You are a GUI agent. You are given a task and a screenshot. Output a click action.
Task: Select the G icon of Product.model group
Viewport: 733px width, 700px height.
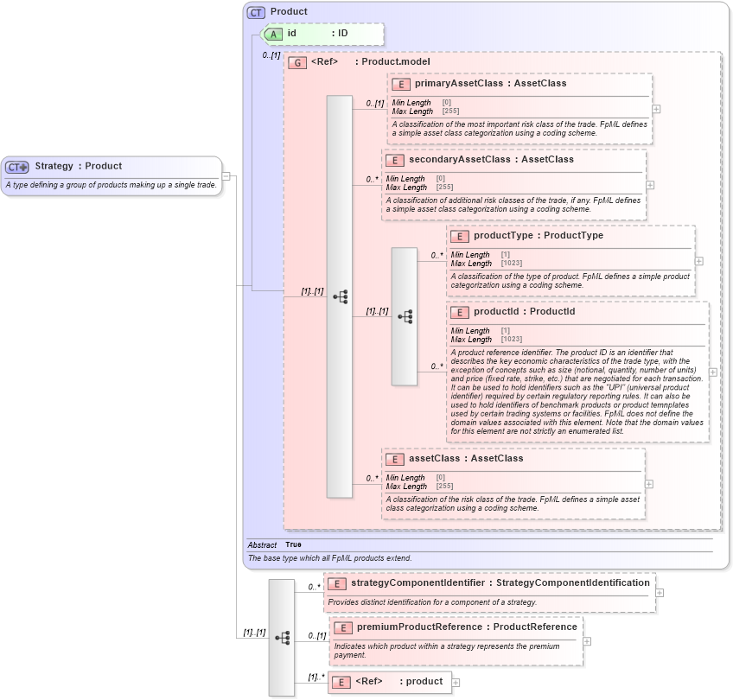[x=298, y=62]
